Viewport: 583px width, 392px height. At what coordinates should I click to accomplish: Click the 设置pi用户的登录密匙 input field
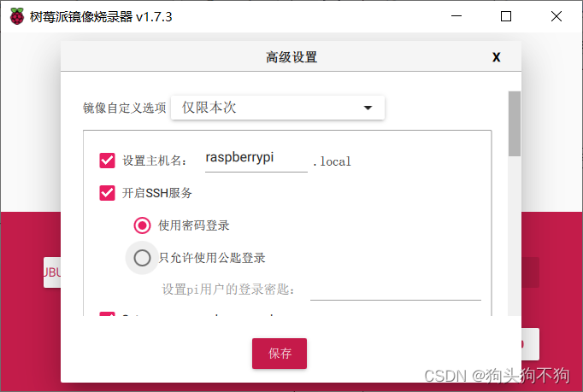click(x=396, y=290)
